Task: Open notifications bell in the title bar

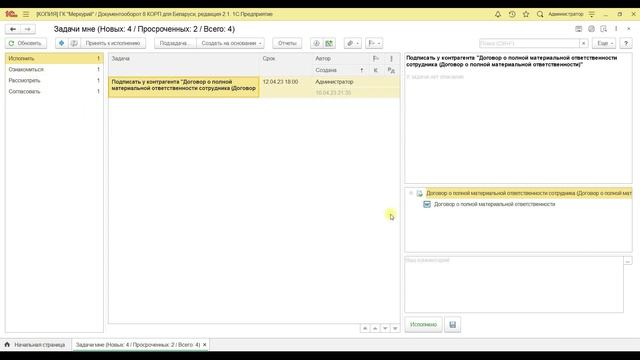Action: click(x=498, y=14)
